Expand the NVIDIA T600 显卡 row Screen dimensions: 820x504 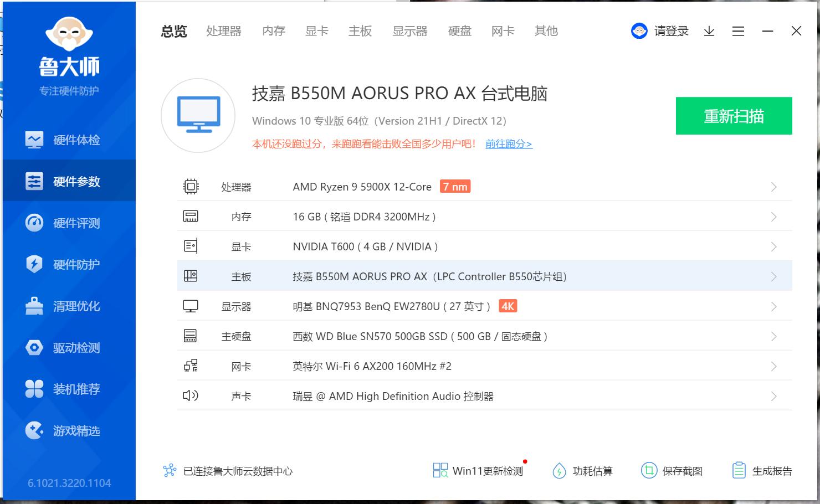click(773, 246)
